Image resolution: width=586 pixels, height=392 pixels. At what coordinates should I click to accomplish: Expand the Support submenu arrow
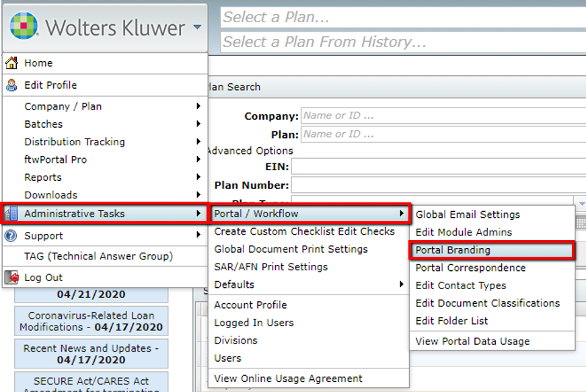[198, 235]
